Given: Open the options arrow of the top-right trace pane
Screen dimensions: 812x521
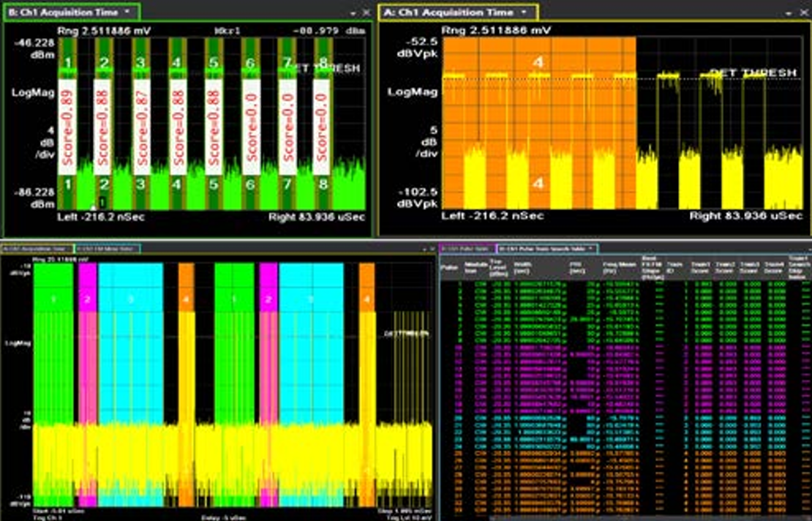Looking at the screenshot, I should point(789,13).
